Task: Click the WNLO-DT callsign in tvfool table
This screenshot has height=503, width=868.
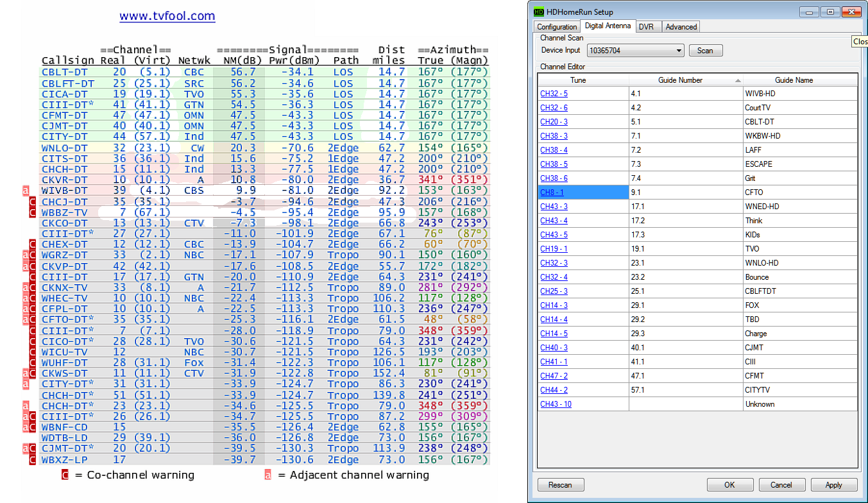Action: (x=64, y=148)
